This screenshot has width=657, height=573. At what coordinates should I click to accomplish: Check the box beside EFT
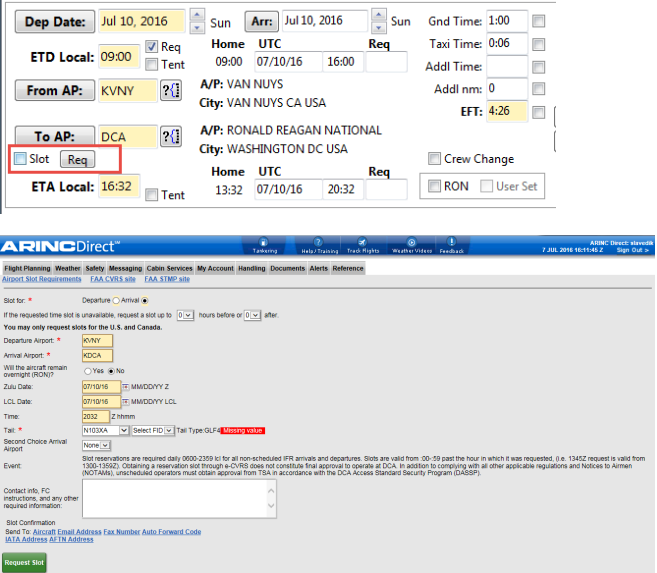point(538,112)
